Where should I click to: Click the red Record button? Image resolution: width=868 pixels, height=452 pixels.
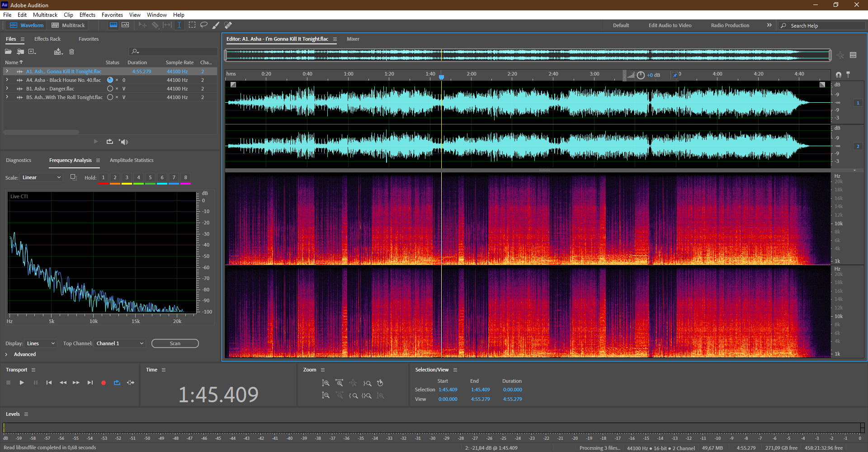tap(104, 383)
